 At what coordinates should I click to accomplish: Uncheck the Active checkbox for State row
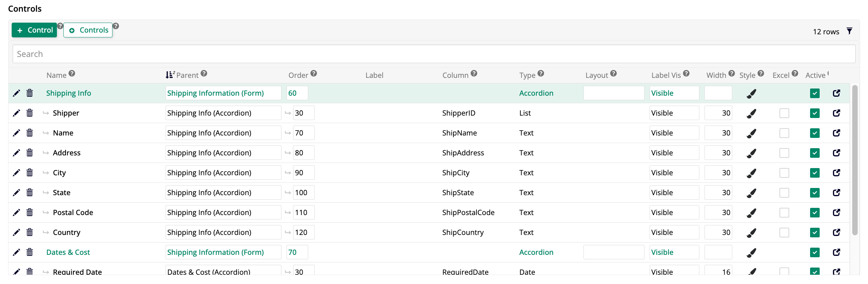click(815, 193)
